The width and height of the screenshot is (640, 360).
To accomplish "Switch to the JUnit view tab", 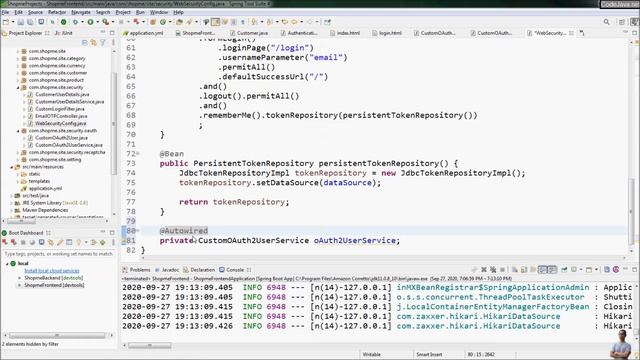I will pos(64,33).
